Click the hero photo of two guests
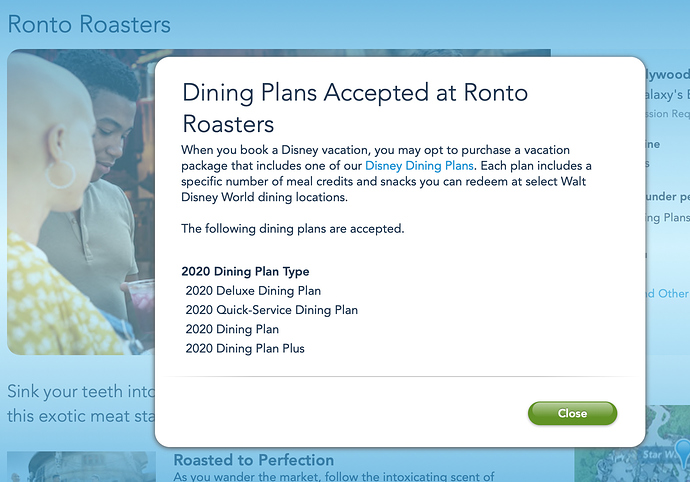This screenshot has height=482, width=690. pos(81,202)
